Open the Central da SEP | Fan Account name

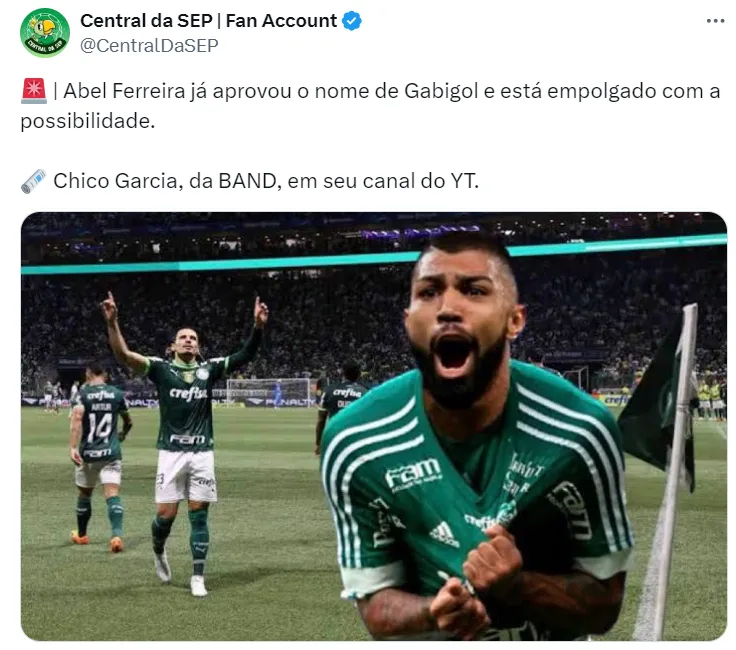208,21
